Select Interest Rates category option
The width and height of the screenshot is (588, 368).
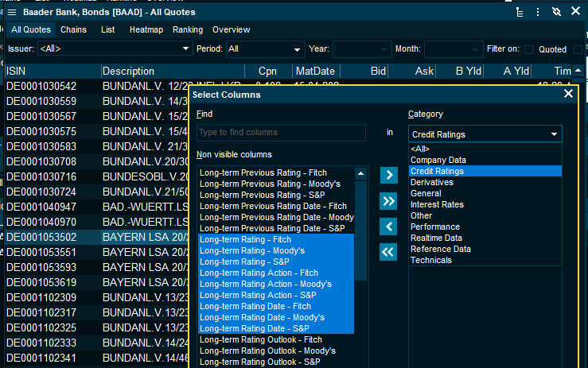pos(436,204)
